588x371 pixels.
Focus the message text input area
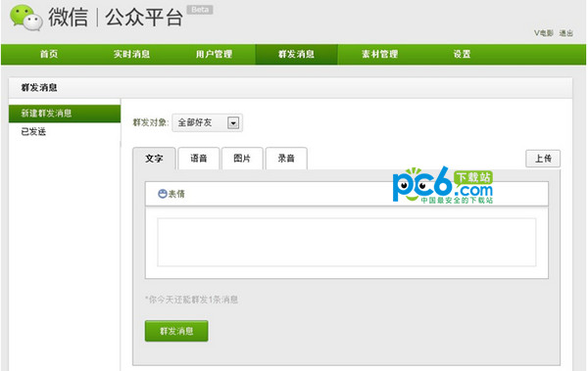tap(347, 243)
